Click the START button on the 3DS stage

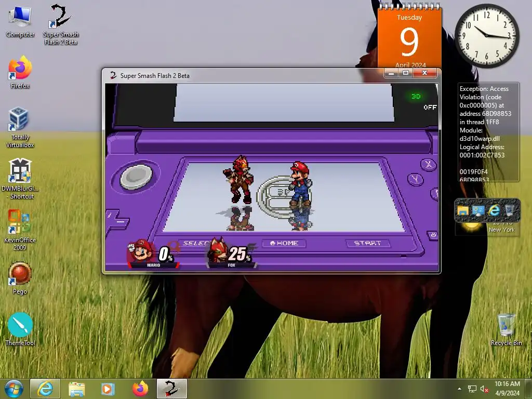pos(368,243)
